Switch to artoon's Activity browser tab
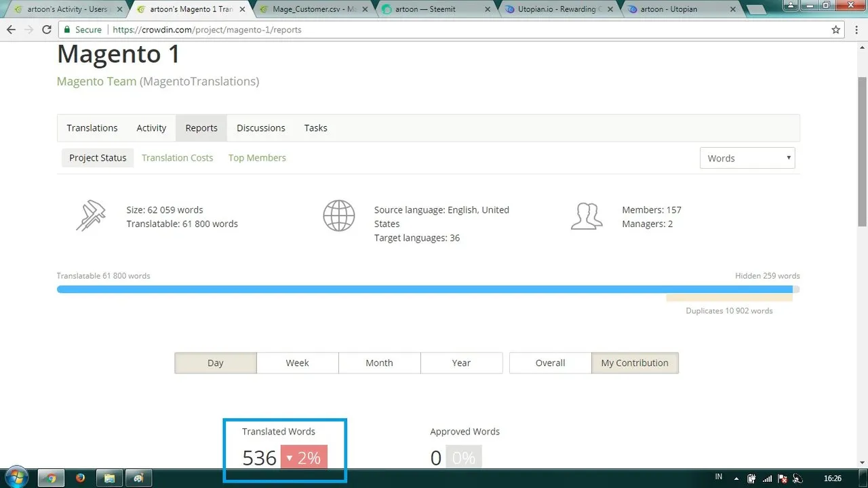868x488 pixels. pos(66,9)
